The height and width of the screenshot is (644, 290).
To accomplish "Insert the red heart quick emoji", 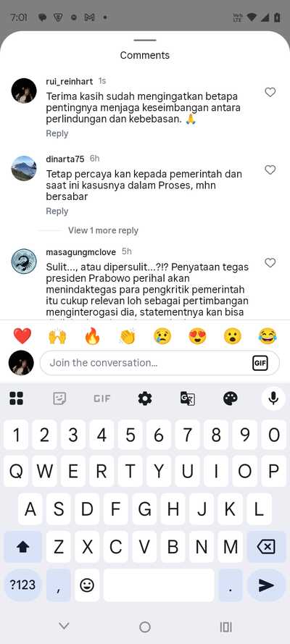I will pyautogui.click(x=22, y=336).
